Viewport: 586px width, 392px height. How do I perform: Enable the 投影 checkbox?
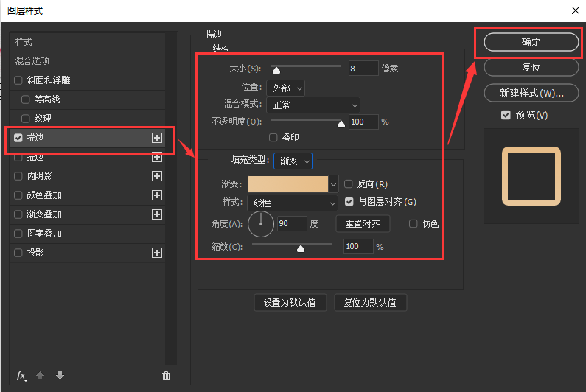point(18,253)
